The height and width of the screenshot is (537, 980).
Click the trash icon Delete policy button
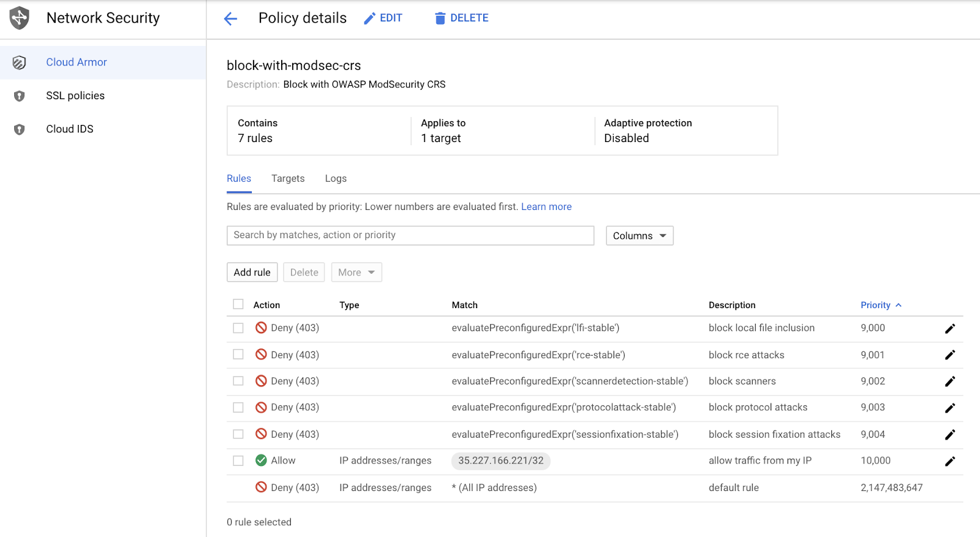(x=461, y=18)
